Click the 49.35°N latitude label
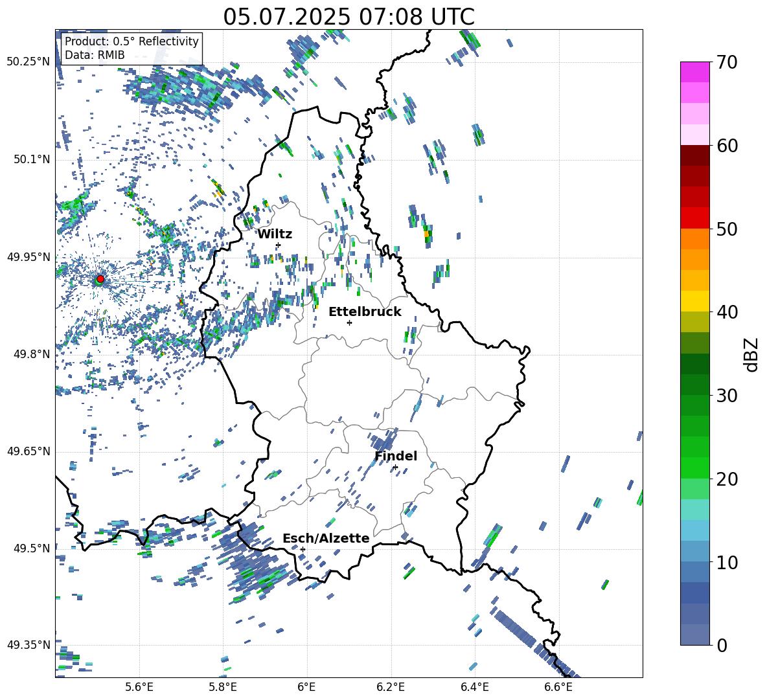The width and height of the screenshot is (767, 700). click(29, 645)
